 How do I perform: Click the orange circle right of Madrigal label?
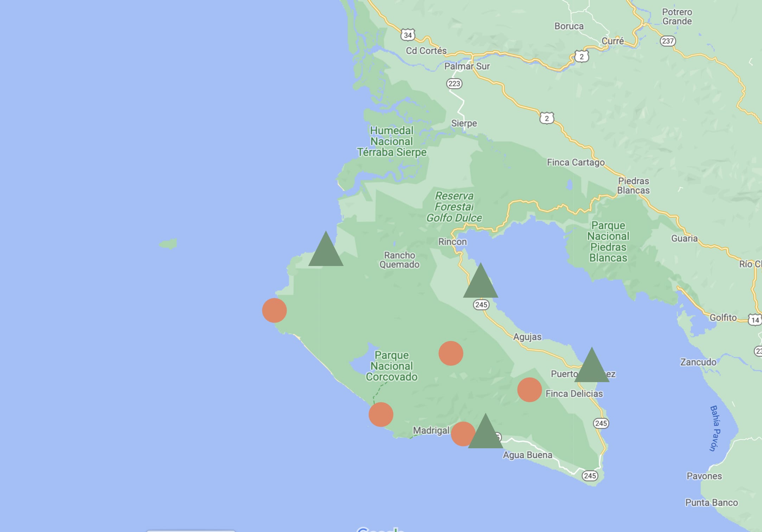pyautogui.click(x=462, y=434)
